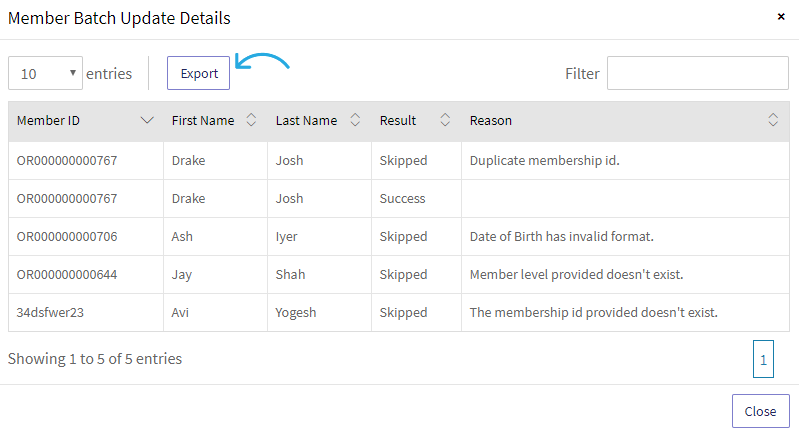Click Skipped result in Ash row
This screenshot has height=433, width=799.
403,237
